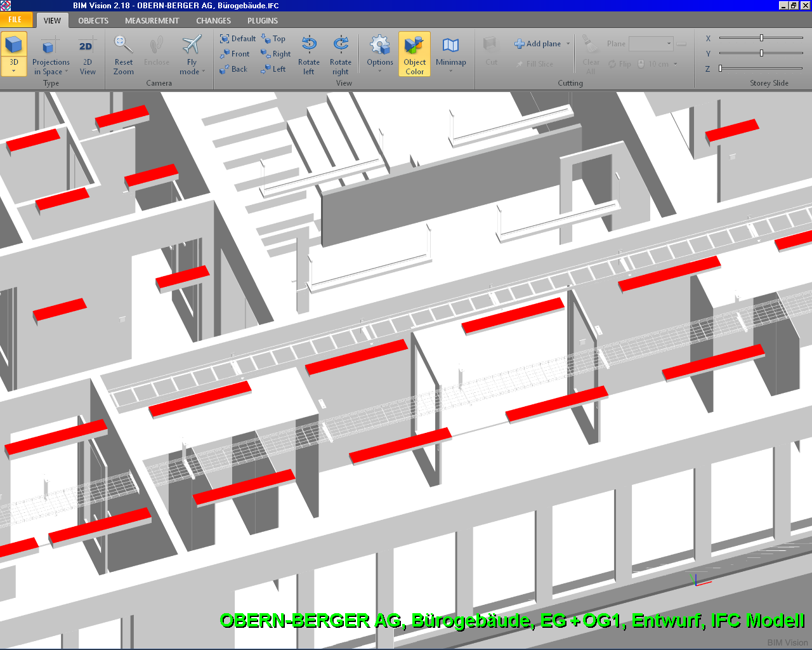Viewport: 812px width, 650px height.
Task: Open the MEASUREMENT tab
Action: [152, 20]
